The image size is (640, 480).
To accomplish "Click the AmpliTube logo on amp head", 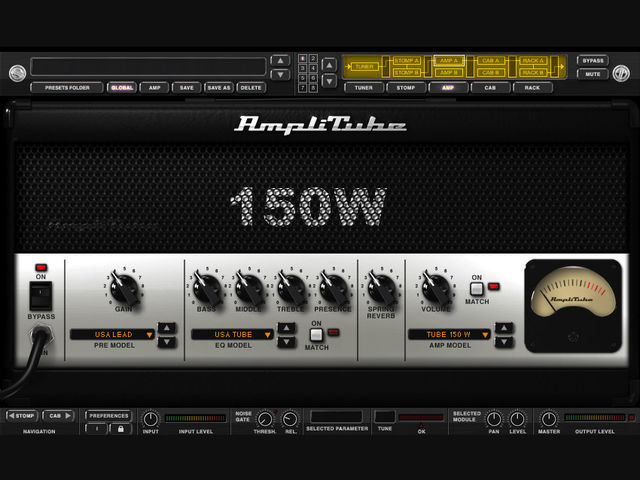I will (x=320, y=124).
